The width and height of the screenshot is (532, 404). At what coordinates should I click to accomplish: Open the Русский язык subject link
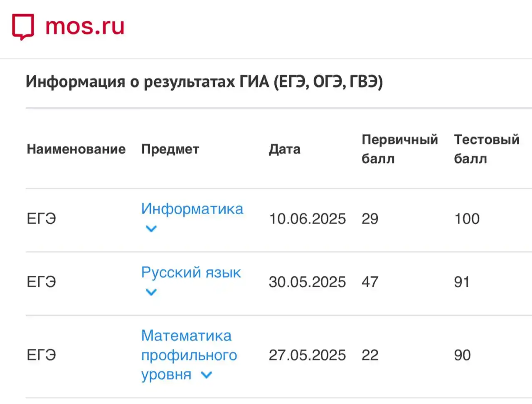(x=191, y=272)
